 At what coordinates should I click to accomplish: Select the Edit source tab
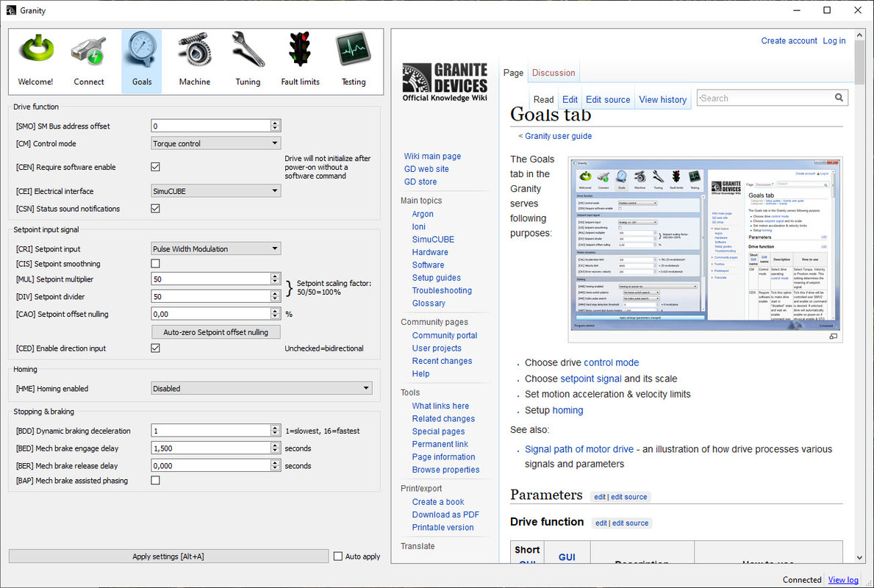tap(608, 99)
